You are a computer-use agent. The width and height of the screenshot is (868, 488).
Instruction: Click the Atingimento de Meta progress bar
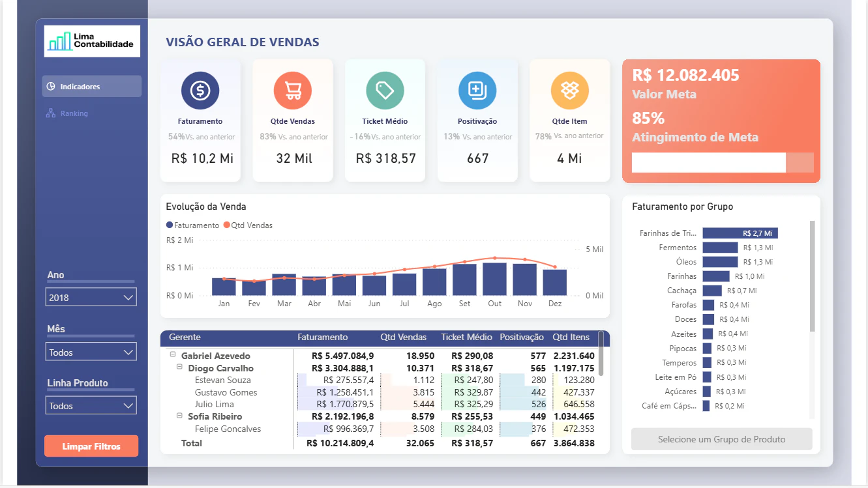[723, 163]
